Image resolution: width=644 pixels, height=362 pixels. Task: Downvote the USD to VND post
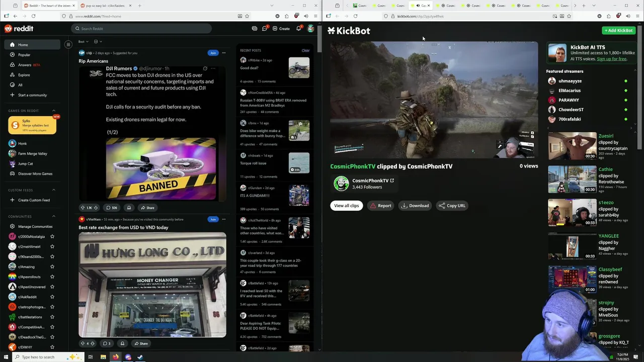tap(92, 343)
